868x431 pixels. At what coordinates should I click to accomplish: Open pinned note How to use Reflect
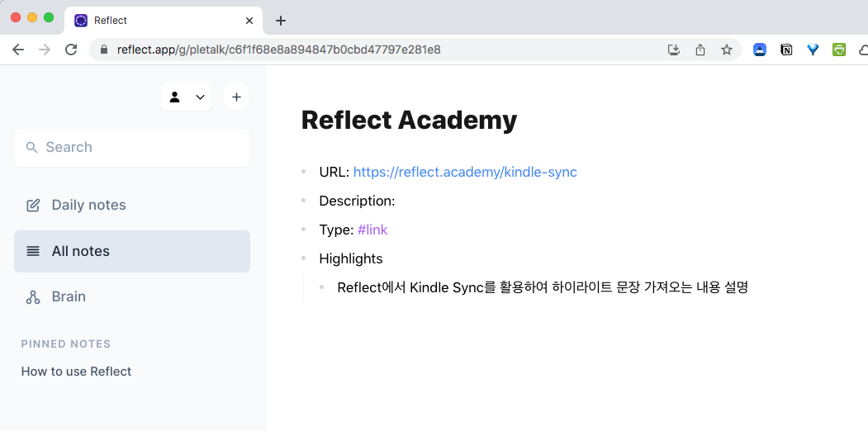click(76, 372)
